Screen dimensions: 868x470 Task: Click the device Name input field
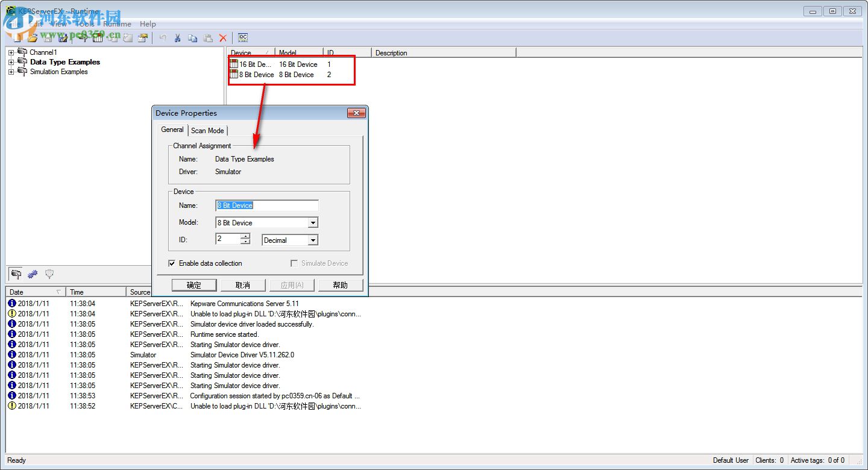(x=266, y=205)
